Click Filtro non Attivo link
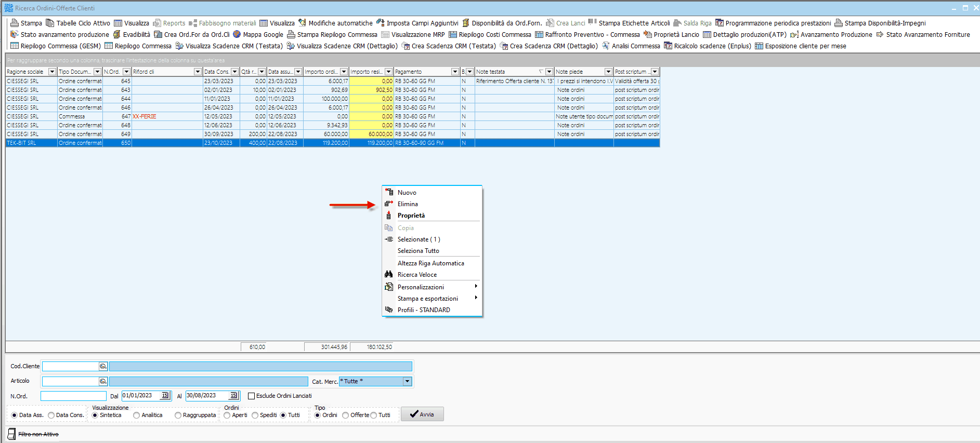This screenshot has height=443, width=980. [x=38, y=434]
